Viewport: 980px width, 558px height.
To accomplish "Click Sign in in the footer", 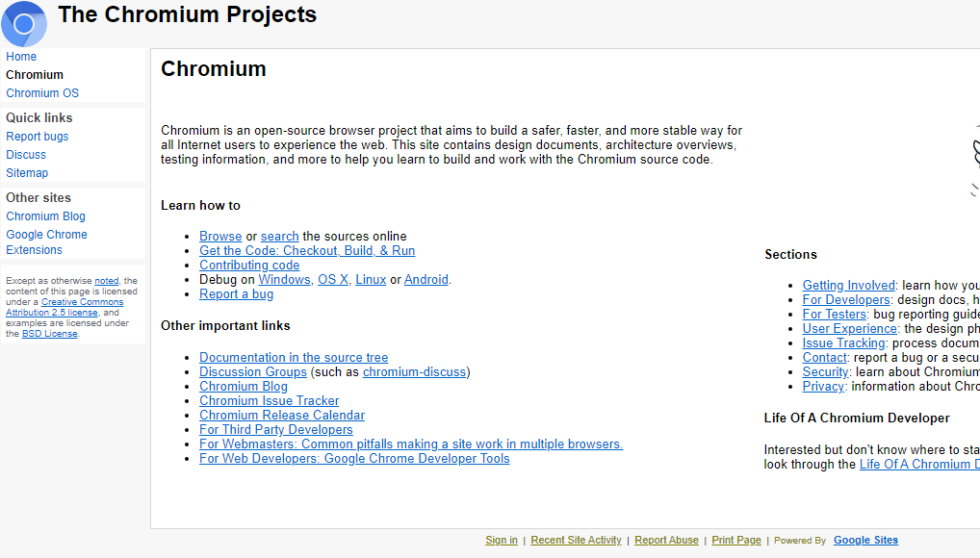I will pyautogui.click(x=502, y=540).
